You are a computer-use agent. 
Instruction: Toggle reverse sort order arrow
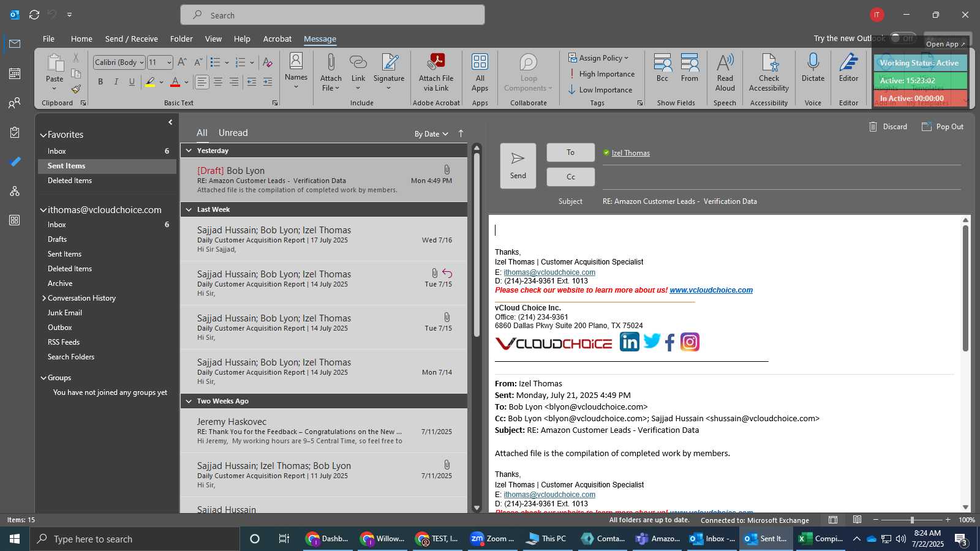pos(461,133)
